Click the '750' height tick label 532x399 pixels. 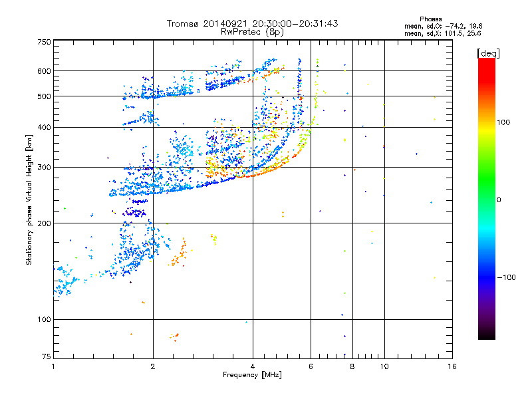point(44,42)
